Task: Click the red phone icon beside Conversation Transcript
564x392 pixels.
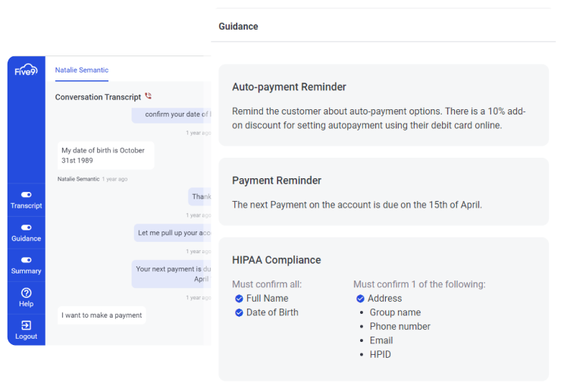Action: click(149, 96)
